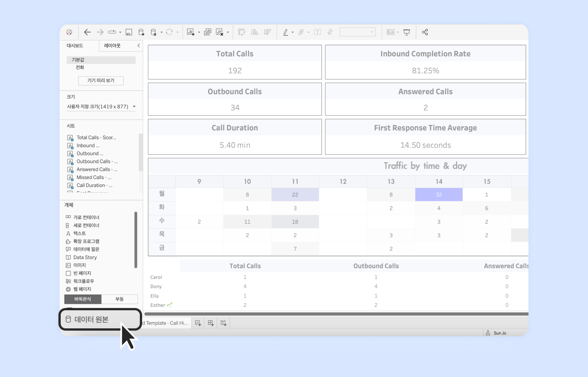
Task: Open the 데이터 원본 tab
Action: click(x=100, y=320)
